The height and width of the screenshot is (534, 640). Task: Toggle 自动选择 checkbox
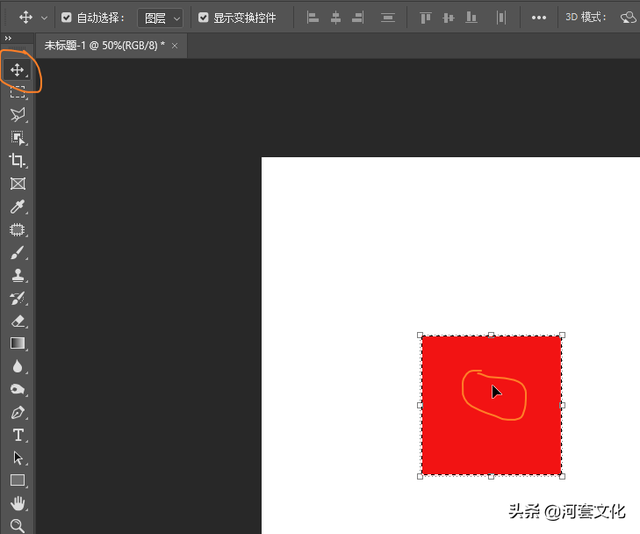coord(66,18)
